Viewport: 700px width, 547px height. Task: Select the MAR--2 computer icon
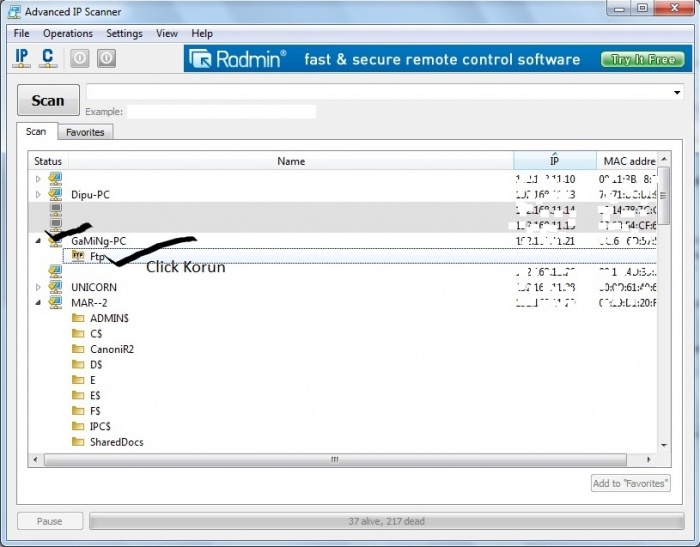coord(55,302)
